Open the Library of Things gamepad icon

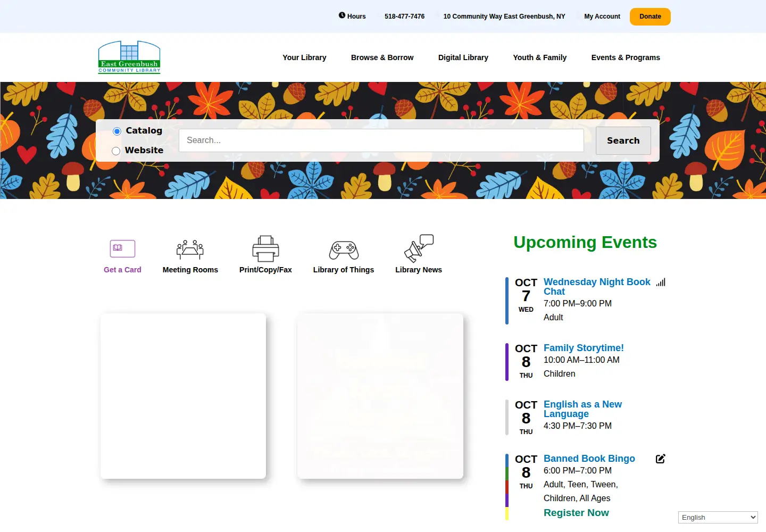coord(344,250)
